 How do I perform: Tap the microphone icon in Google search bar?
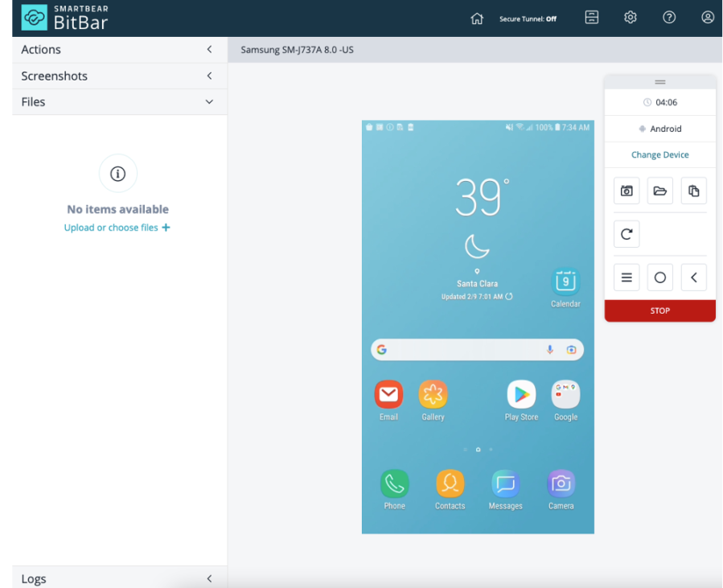click(x=549, y=350)
